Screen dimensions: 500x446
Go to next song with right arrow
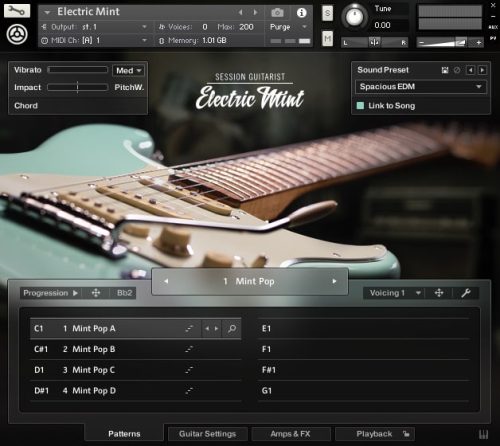(334, 281)
